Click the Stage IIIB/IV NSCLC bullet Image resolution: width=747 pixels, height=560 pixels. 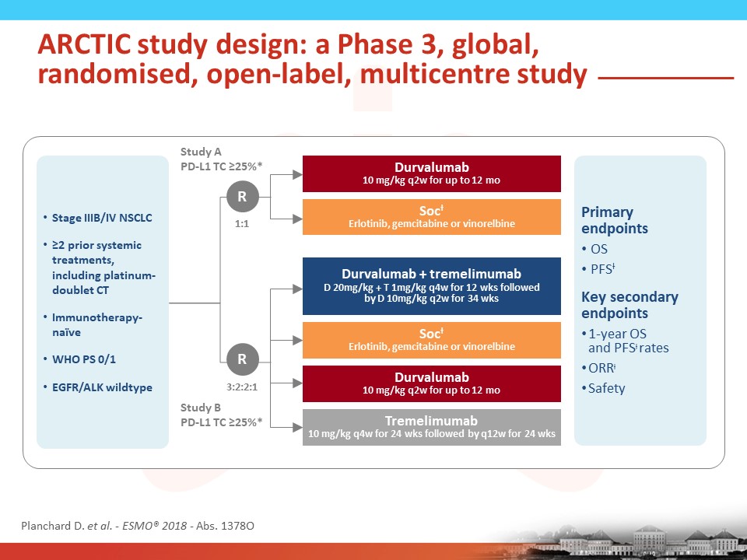click(x=98, y=218)
